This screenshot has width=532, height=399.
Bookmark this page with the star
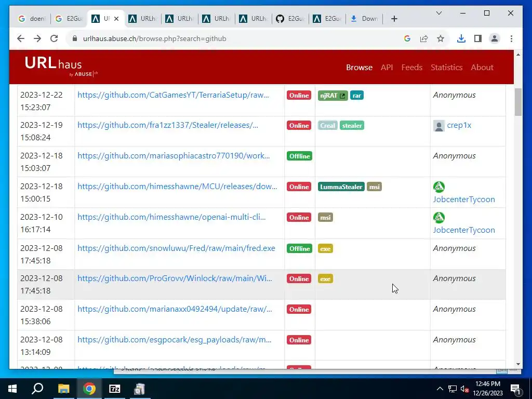click(x=441, y=38)
